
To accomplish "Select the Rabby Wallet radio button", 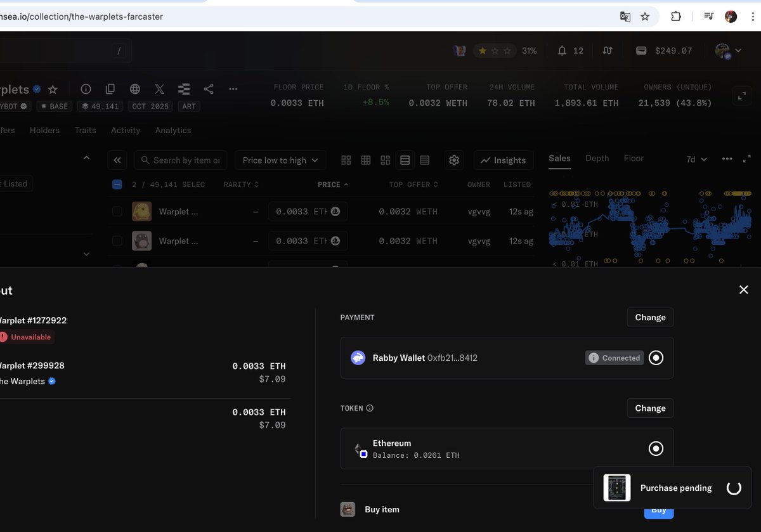I will pos(656,358).
